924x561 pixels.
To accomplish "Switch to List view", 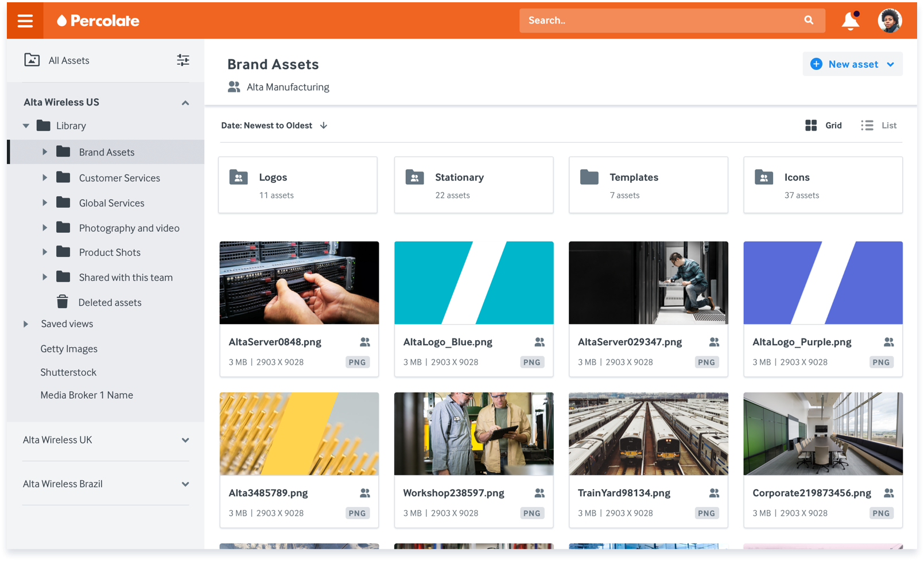I will tap(879, 126).
